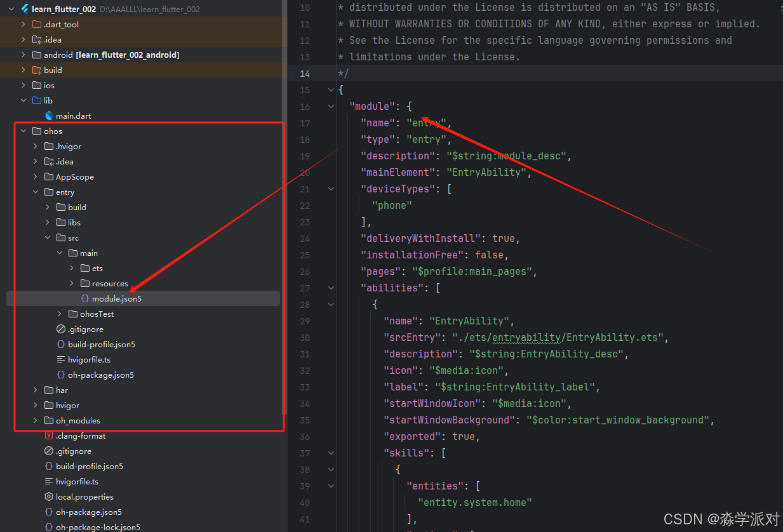Image resolution: width=783 pixels, height=532 pixels.
Task: Fold the "module" block in editor gutter
Action: (x=331, y=107)
